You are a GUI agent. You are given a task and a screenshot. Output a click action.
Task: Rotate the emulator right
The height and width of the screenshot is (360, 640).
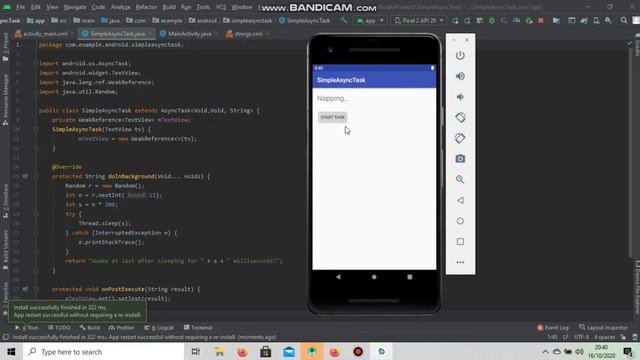[x=460, y=138]
